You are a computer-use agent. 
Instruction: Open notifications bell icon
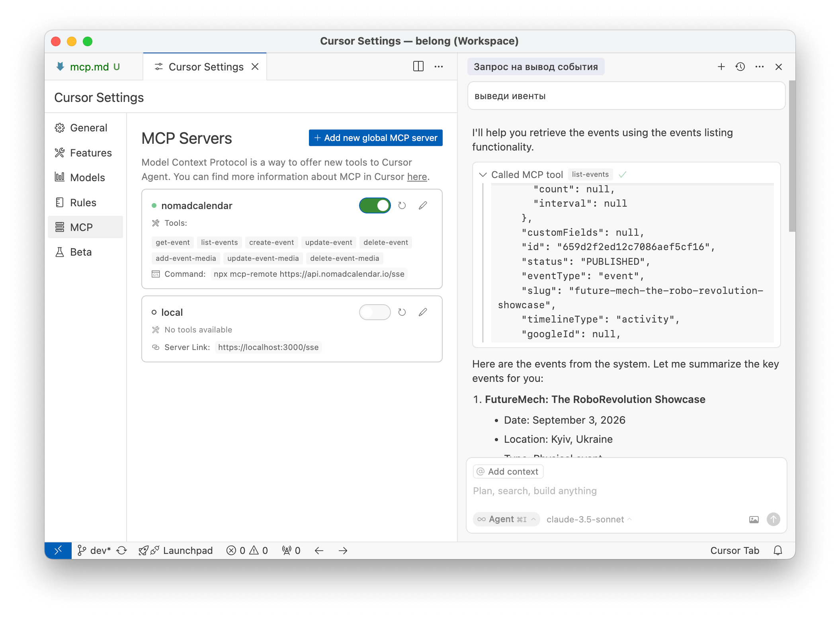coord(778,550)
